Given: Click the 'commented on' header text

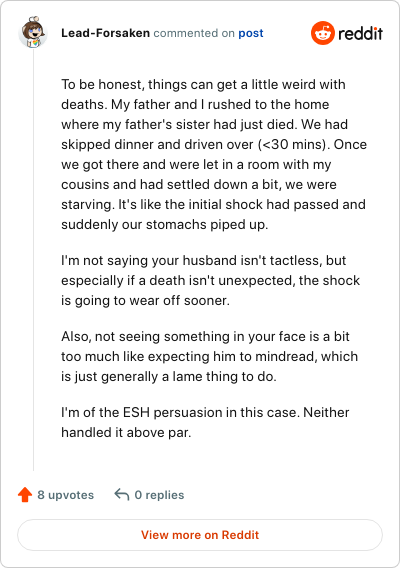Looking at the screenshot, I should pyautogui.click(x=194, y=33).
